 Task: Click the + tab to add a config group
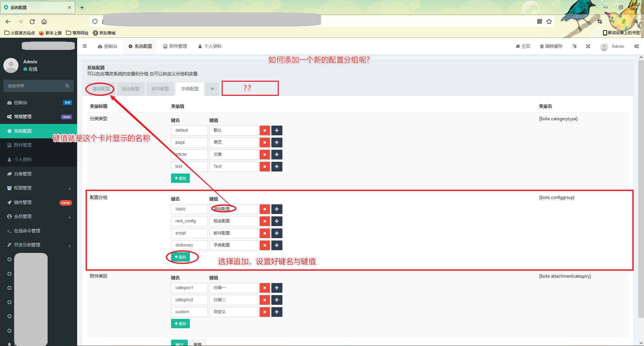coord(212,89)
